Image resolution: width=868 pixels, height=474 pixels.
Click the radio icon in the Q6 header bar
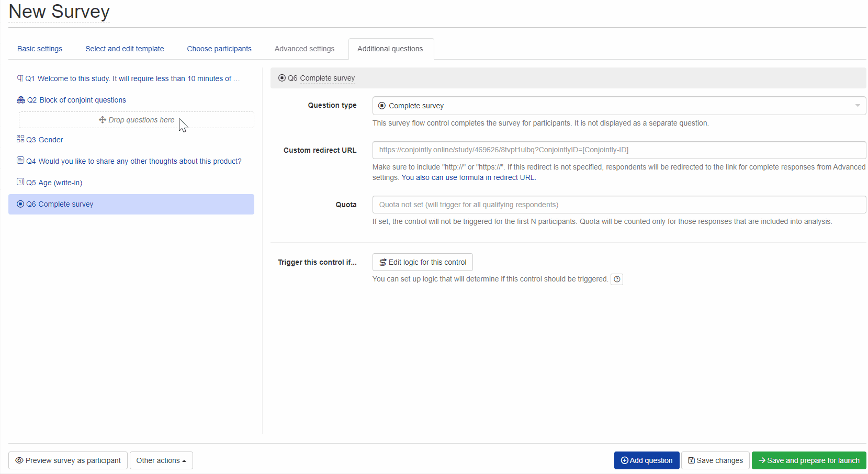282,78
